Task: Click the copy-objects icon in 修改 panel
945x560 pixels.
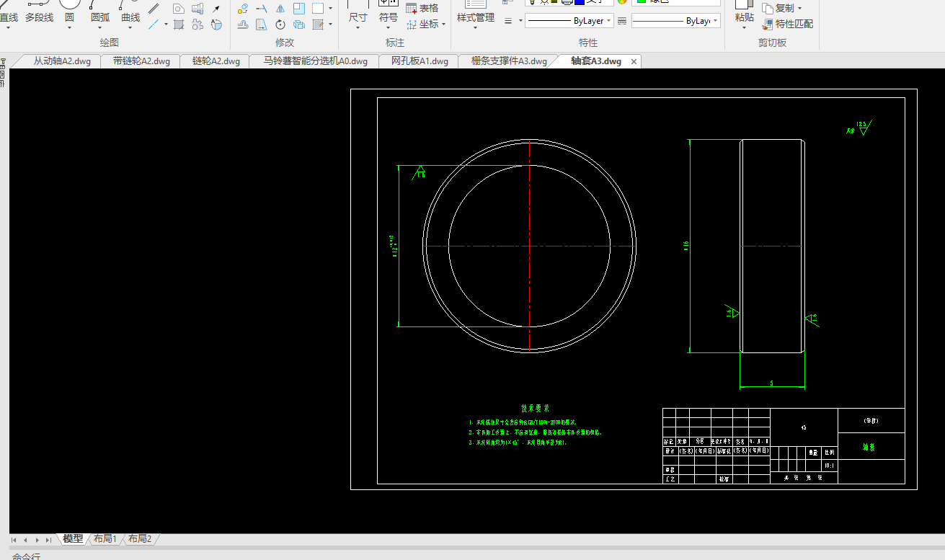Action: click(243, 9)
